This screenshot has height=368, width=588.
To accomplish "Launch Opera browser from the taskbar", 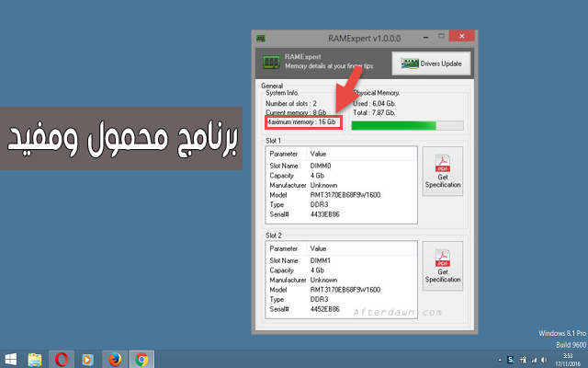I will click(x=62, y=360).
